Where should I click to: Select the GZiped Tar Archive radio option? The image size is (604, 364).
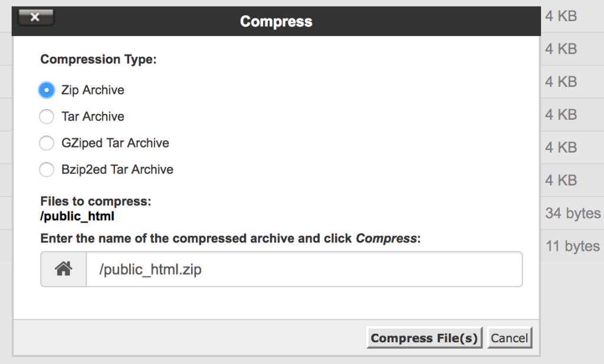point(47,143)
